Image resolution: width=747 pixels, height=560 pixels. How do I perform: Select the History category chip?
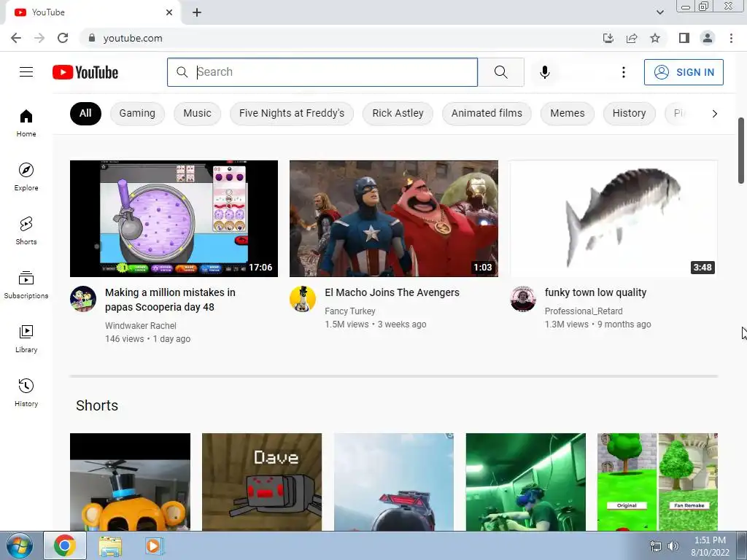(x=630, y=113)
